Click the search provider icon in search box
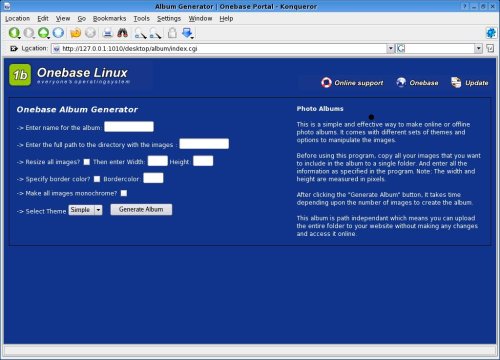 coord(401,49)
